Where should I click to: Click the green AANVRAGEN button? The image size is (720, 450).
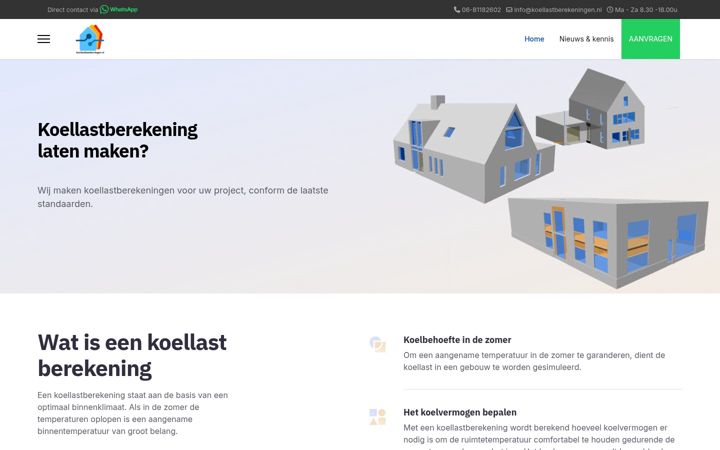coord(650,39)
